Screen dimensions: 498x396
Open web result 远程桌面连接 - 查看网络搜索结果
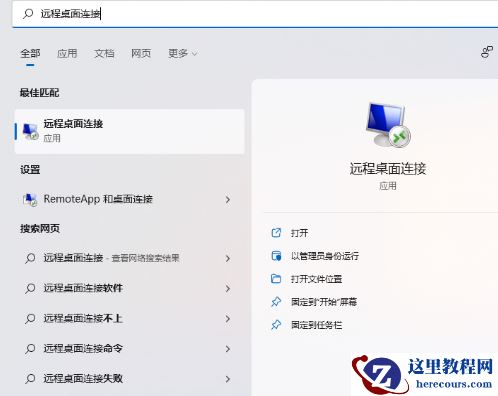(x=130, y=258)
